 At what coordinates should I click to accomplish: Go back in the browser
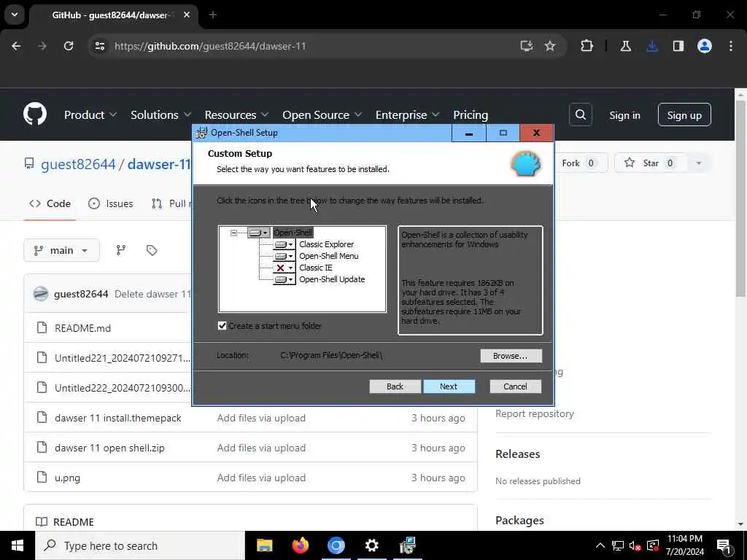point(16,46)
